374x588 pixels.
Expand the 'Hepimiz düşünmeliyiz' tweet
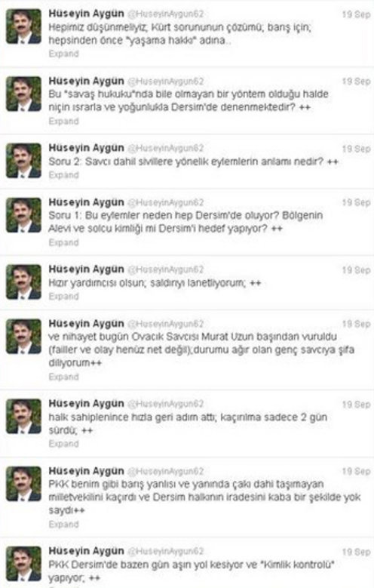(x=63, y=54)
